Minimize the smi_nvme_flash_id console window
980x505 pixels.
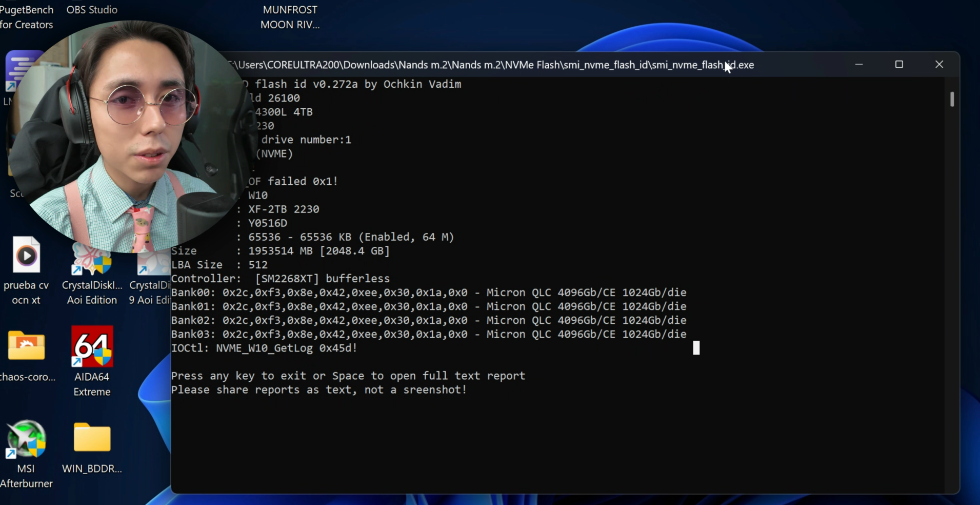coord(859,65)
